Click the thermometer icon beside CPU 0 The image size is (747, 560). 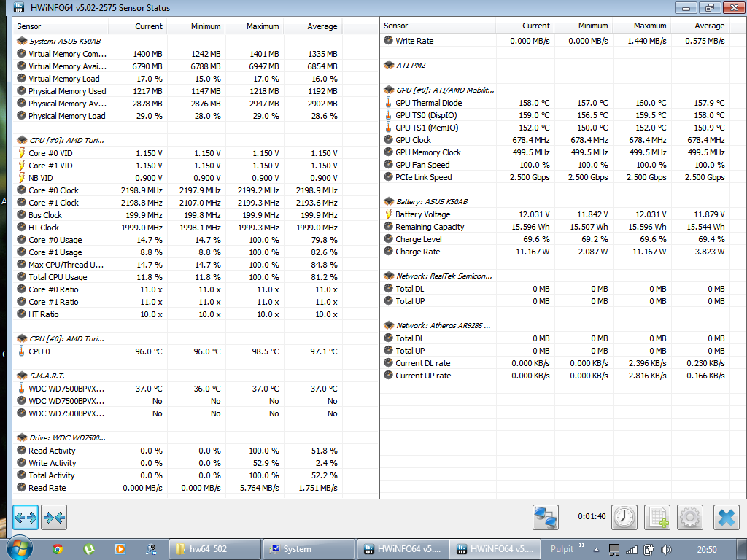(x=21, y=351)
